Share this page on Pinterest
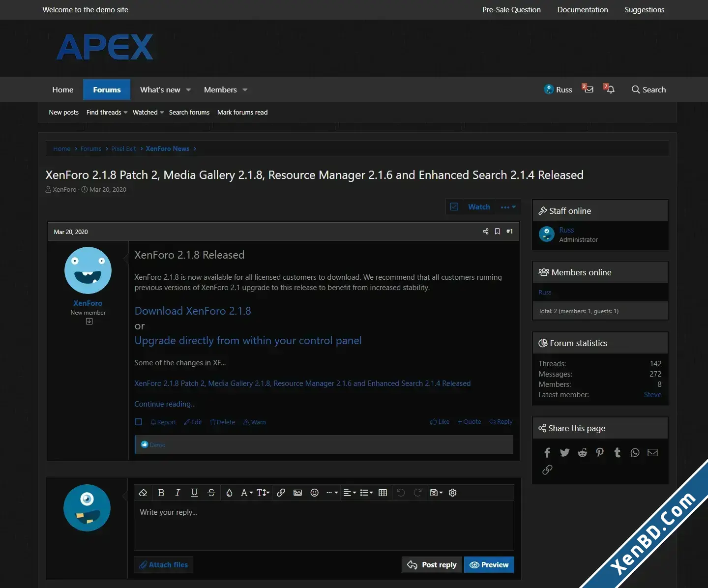Screen dimensions: 708x588 tap(600, 452)
